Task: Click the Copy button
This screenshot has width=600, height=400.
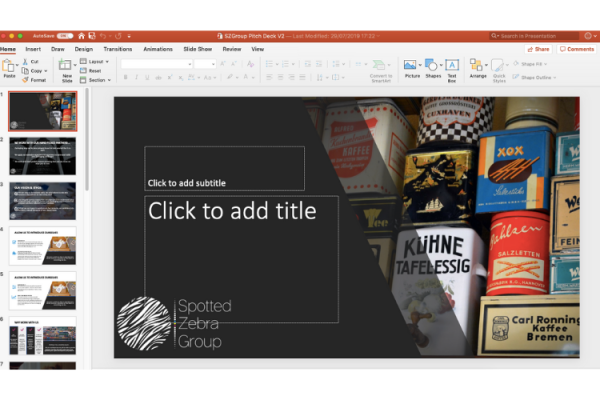Action: pos(32,71)
